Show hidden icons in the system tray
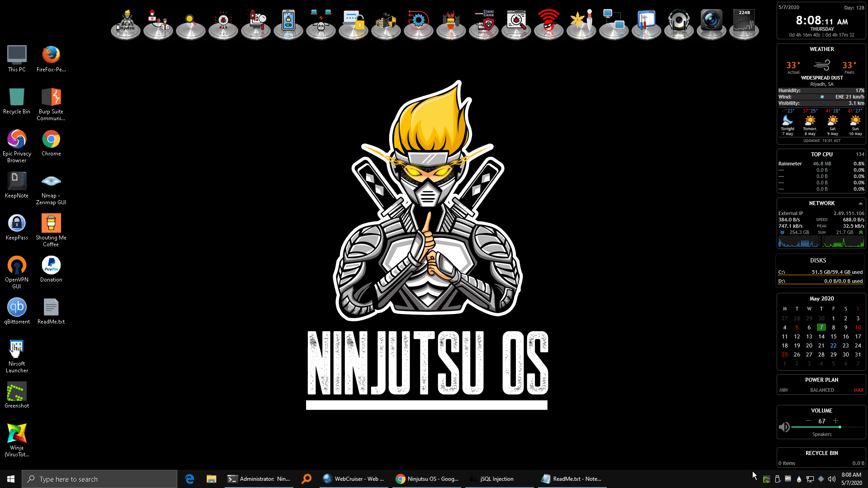Image resolution: width=868 pixels, height=488 pixels. point(755,479)
